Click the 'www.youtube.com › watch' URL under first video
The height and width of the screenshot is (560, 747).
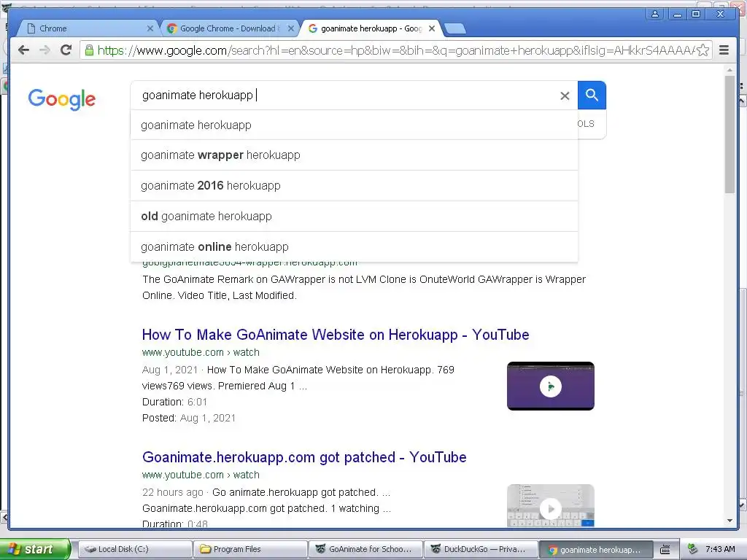[x=201, y=352]
